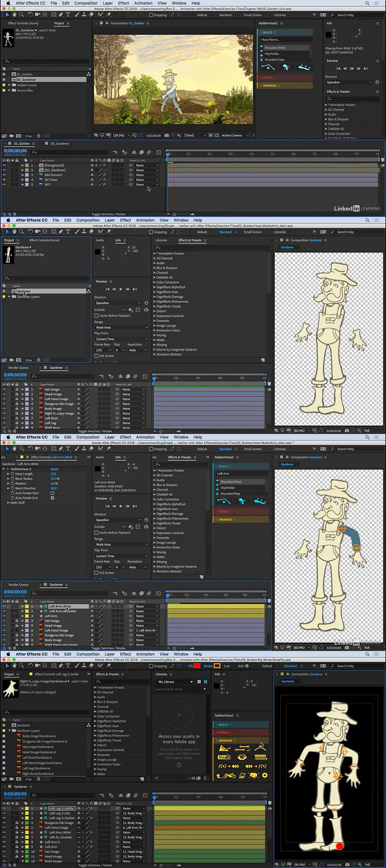Select Shoulder/Wrist preset in Garden_End RubberHose2 panel

point(287,48)
